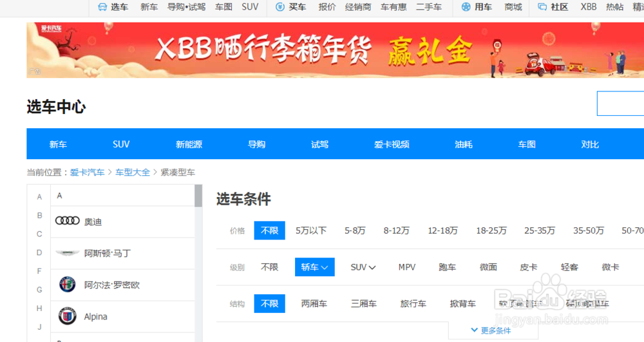Select 阿尔法·罗密欧 brand name
This screenshot has height=342, width=644.
point(112,285)
